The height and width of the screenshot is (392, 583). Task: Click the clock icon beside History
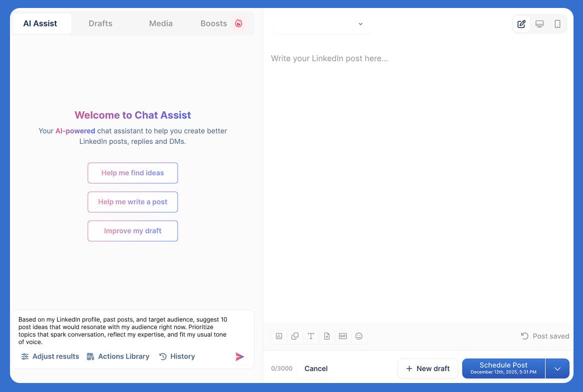(x=163, y=357)
